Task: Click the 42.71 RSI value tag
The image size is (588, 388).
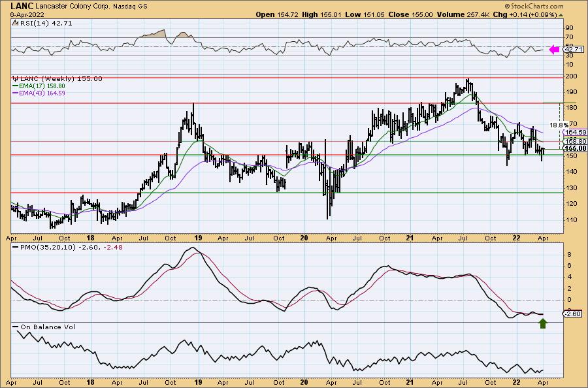Action: [x=574, y=50]
